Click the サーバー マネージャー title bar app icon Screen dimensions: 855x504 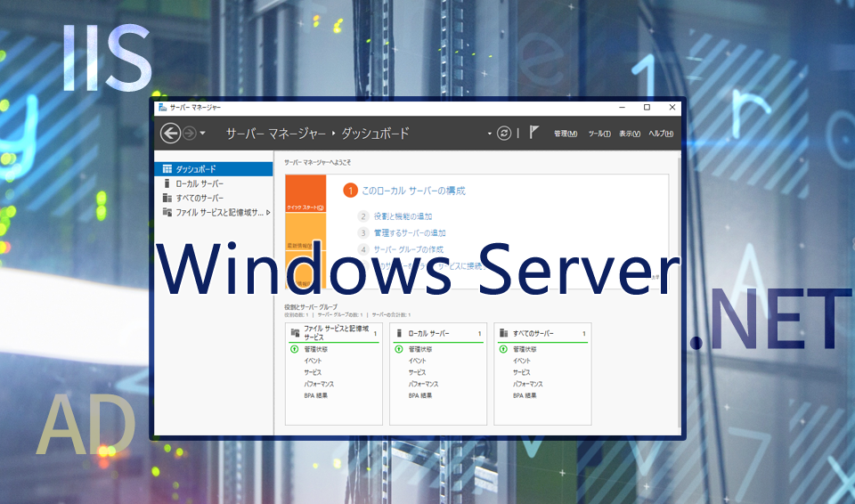tap(162, 108)
